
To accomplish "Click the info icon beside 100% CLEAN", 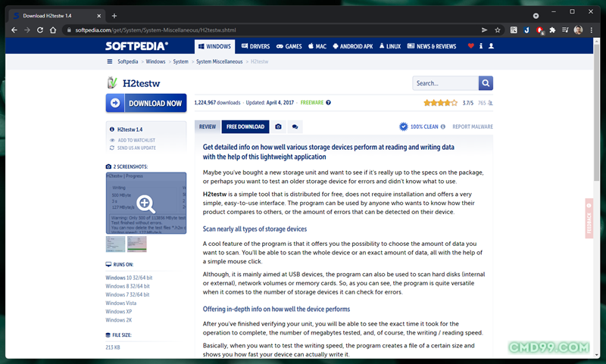I will (443, 126).
